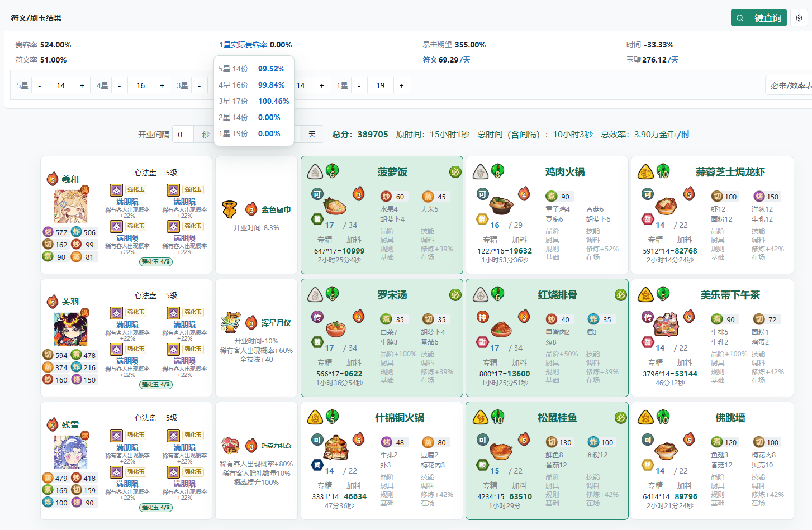This screenshot has height=530, width=812.
Task: Click the 浑星月仪 equipment icon
Action: click(x=230, y=323)
